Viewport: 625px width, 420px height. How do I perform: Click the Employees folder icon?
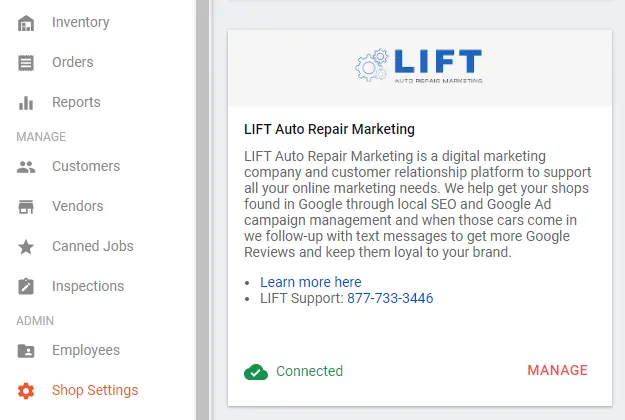(26, 351)
